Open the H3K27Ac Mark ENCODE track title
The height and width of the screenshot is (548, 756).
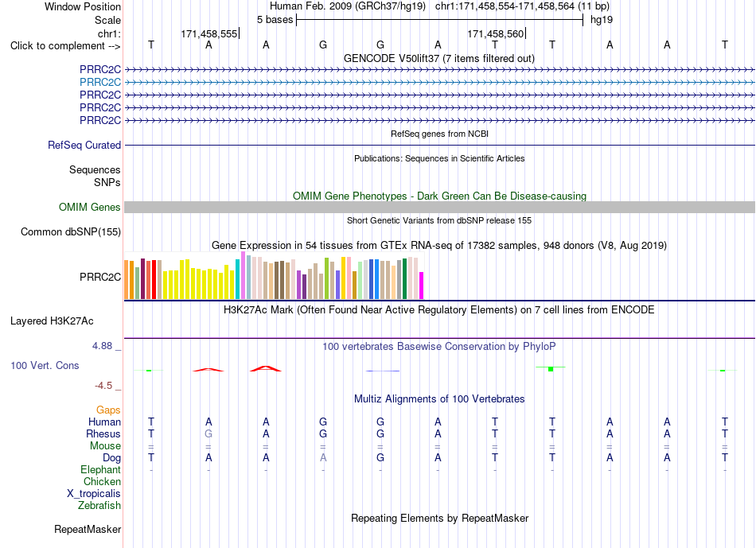click(x=439, y=310)
